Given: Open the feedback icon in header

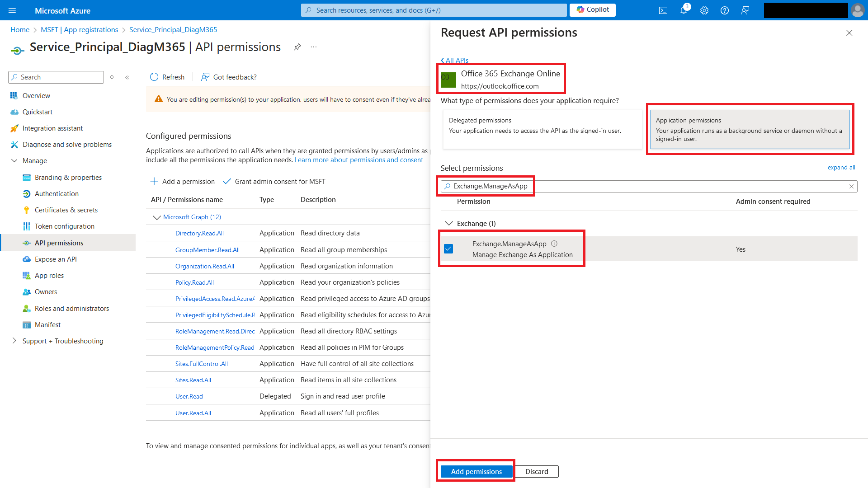Looking at the screenshot, I should 745,10.
